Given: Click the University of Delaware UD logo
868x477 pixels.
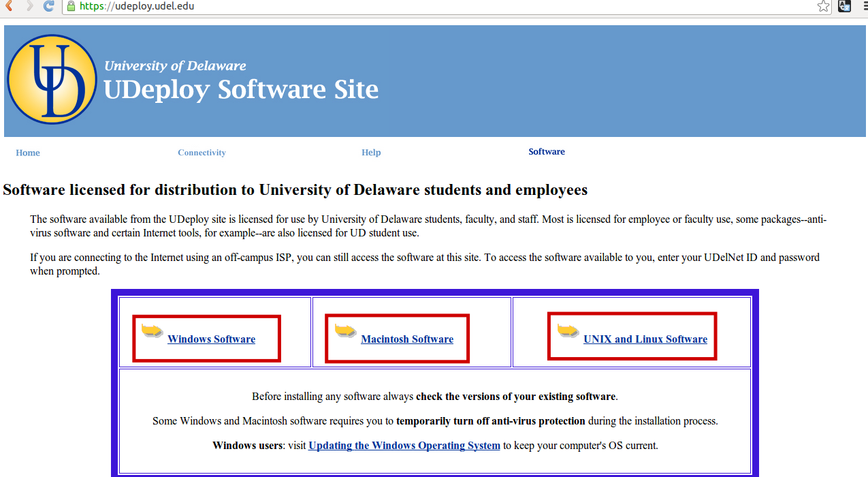Looking at the screenshot, I should (52, 80).
